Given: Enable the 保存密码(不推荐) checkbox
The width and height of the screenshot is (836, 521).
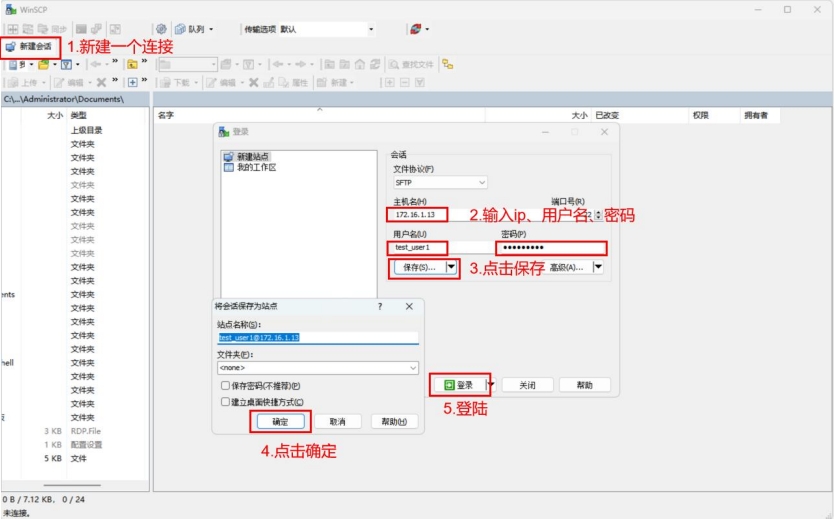Looking at the screenshot, I should 226,386.
